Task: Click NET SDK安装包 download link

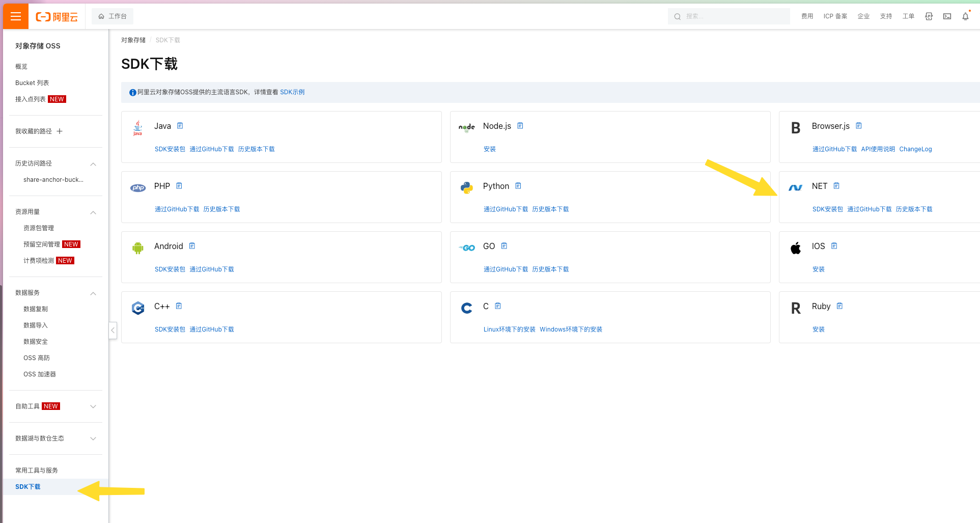Action: pyautogui.click(x=827, y=209)
